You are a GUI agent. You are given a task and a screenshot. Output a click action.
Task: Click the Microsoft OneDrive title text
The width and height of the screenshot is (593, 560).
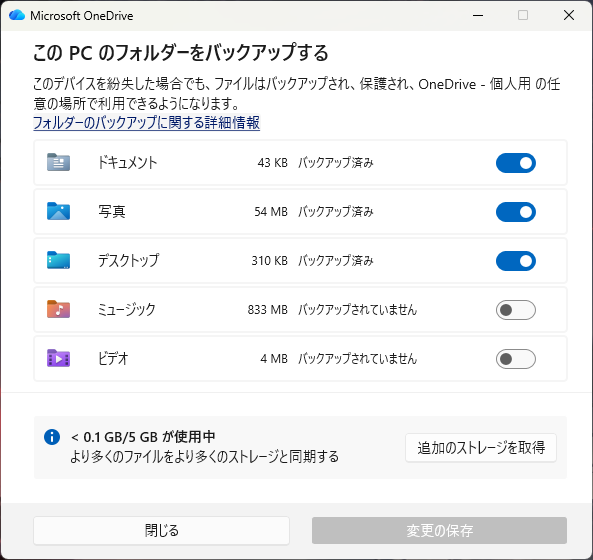click(x=82, y=16)
